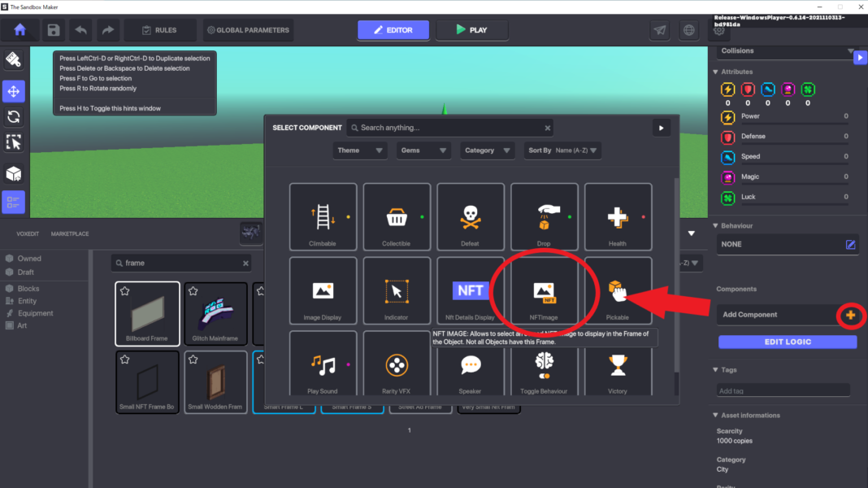
Task: Choose the Defeat component
Action: (x=470, y=217)
